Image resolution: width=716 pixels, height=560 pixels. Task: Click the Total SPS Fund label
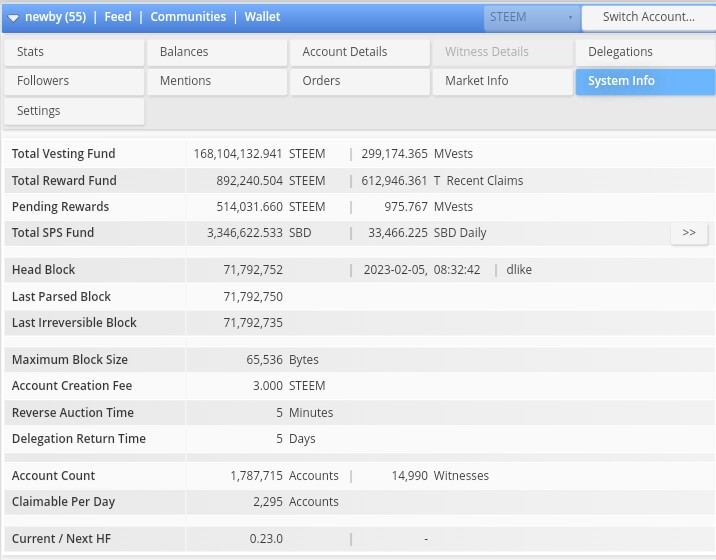pyautogui.click(x=53, y=233)
